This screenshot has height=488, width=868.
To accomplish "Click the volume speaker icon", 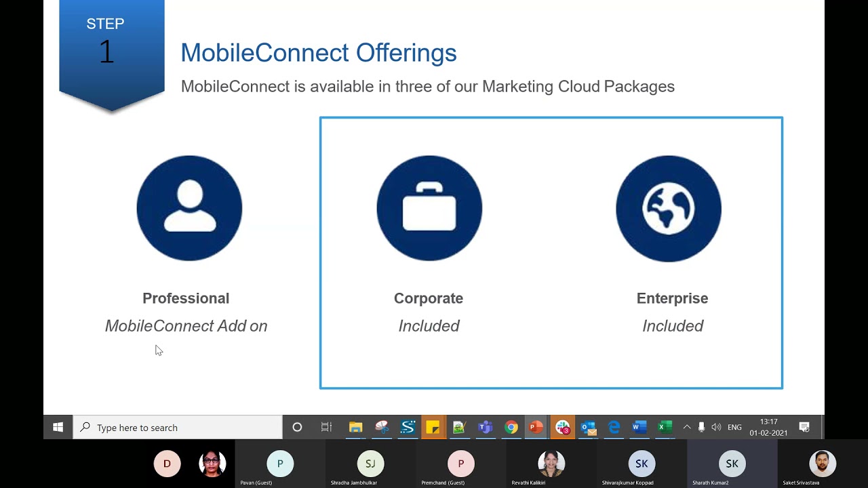I will pyautogui.click(x=716, y=427).
